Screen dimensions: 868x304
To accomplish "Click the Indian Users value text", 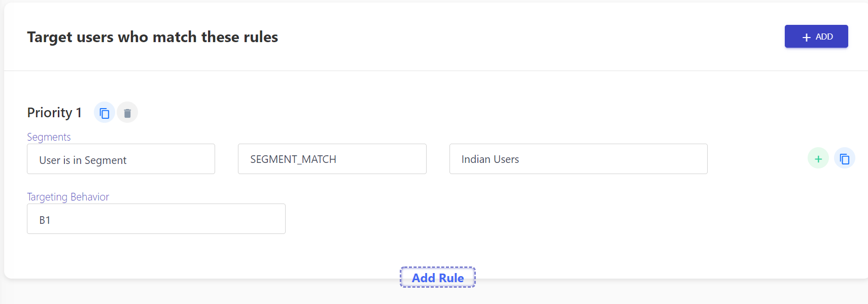I will tap(490, 159).
